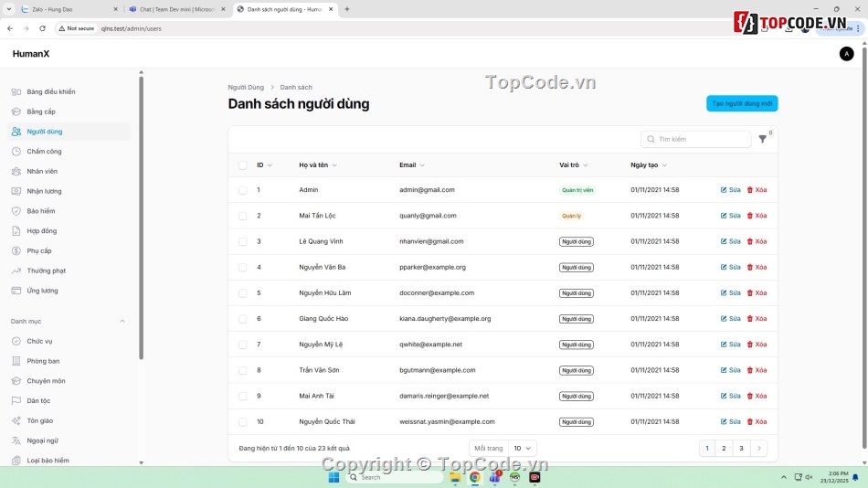Tick the select-all checkbox in table header
This screenshot has height=488, width=868.
[x=242, y=165]
